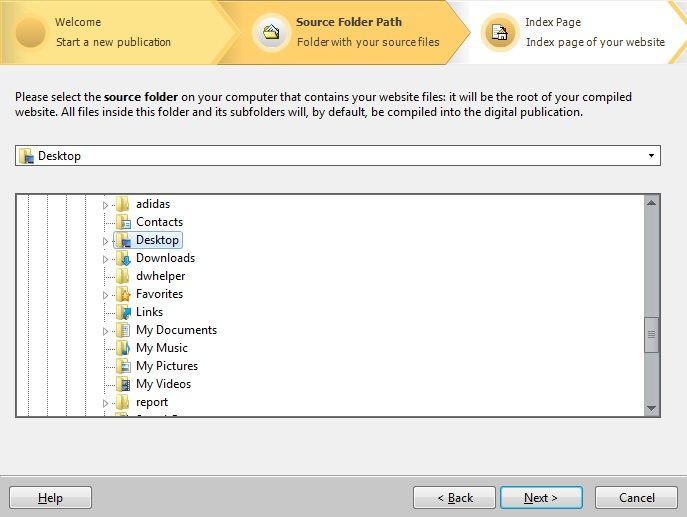The image size is (687, 517).
Task: Click the My Videos folder icon
Action: click(123, 384)
